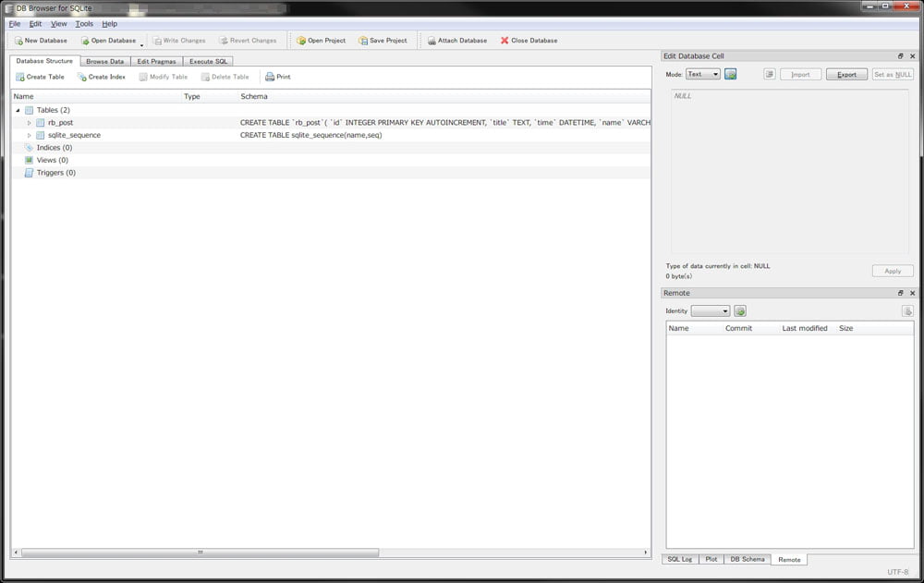Close the Remote panel
Image resolution: width=924 pixels, height=583 pixels.
pos(912,293)
